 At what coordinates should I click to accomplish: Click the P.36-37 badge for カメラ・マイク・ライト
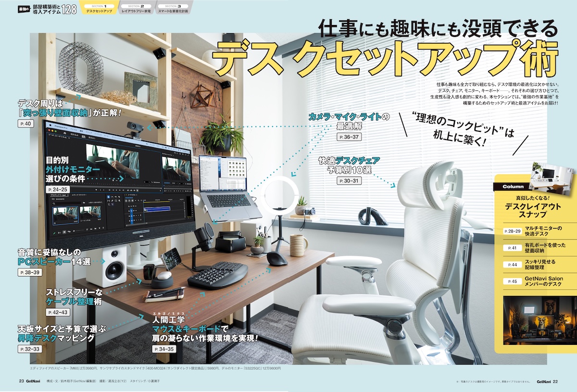[x=349, y=137]
